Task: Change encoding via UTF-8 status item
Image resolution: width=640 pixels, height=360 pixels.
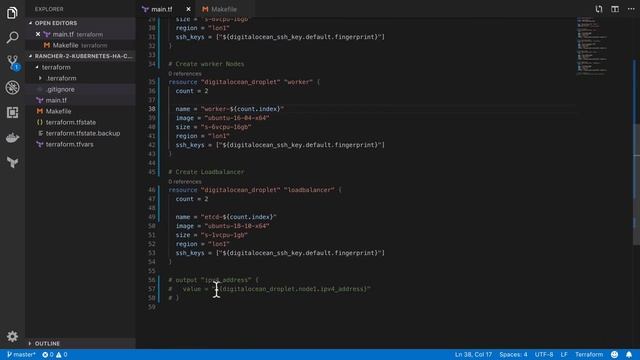Action: click(x=544, y=354)
